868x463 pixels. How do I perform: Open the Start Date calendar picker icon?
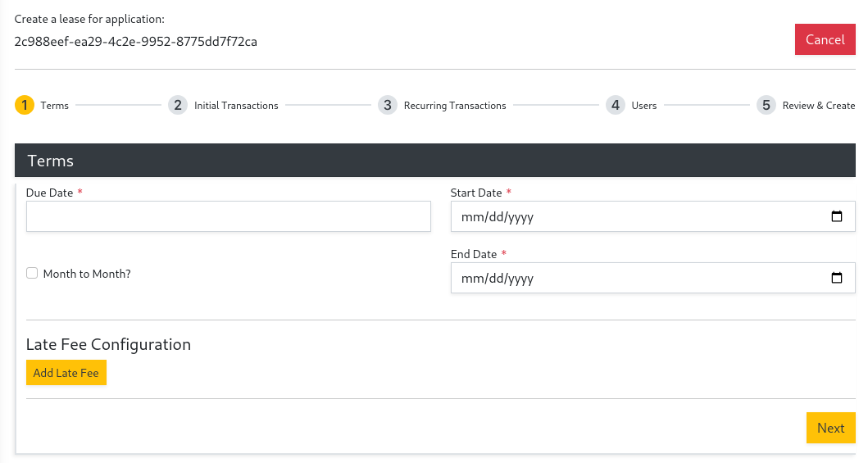point(836,217)
